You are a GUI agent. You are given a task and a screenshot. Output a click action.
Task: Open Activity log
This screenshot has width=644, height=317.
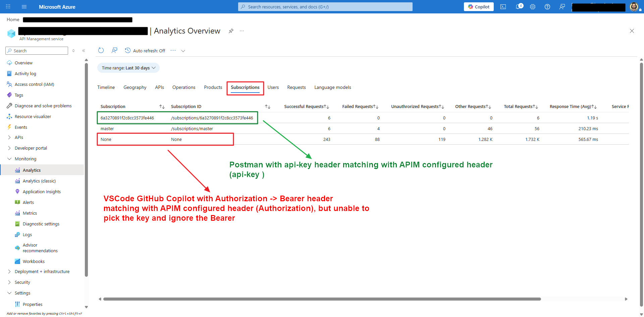click(x=25, y=73)
